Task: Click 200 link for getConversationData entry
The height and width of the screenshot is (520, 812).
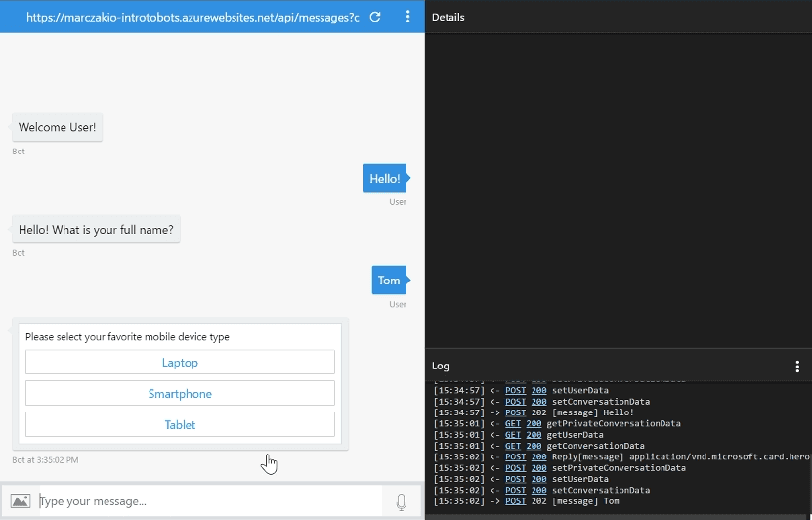Action: point(534,446)
